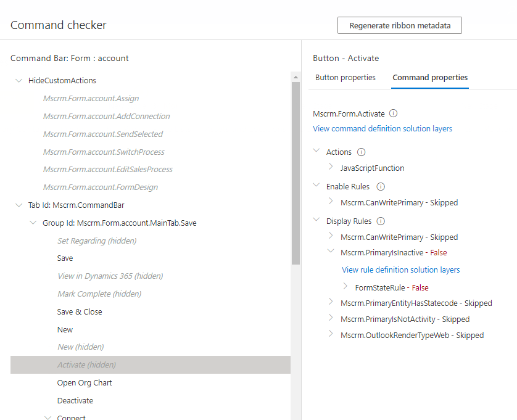Expand Mscrm.OutlookRenderTypeWeb display rule
This screenshot has width=517, height=420.
[331, 334]
